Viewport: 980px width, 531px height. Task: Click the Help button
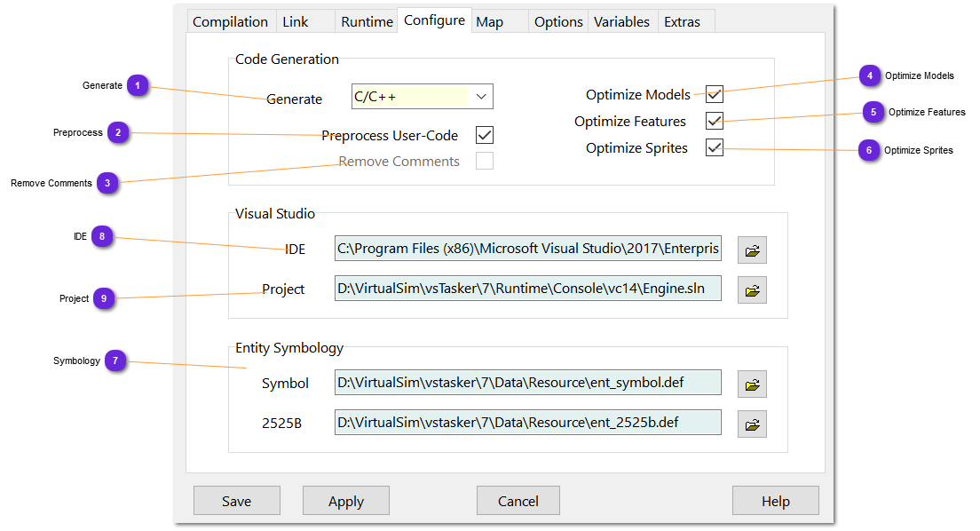coord(775,501)
